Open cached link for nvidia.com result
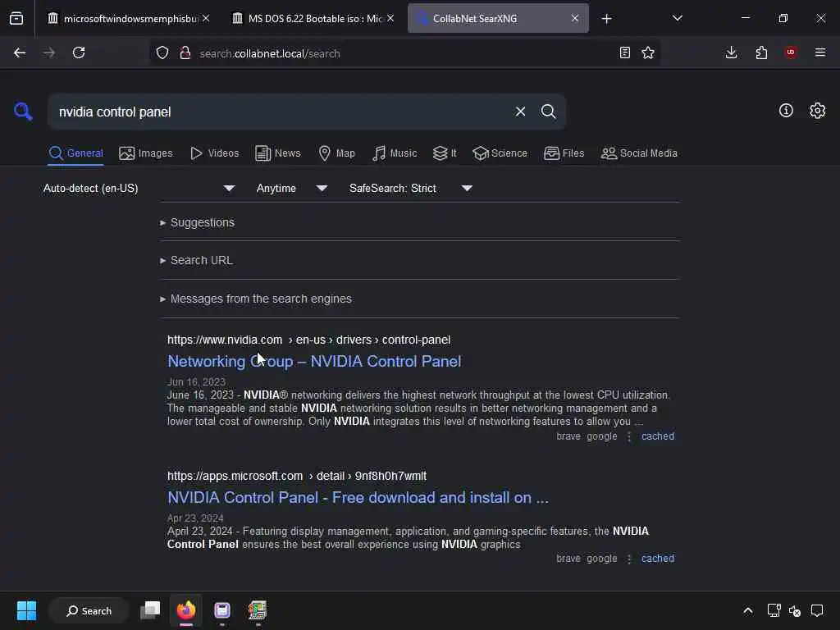 (657, 436)
